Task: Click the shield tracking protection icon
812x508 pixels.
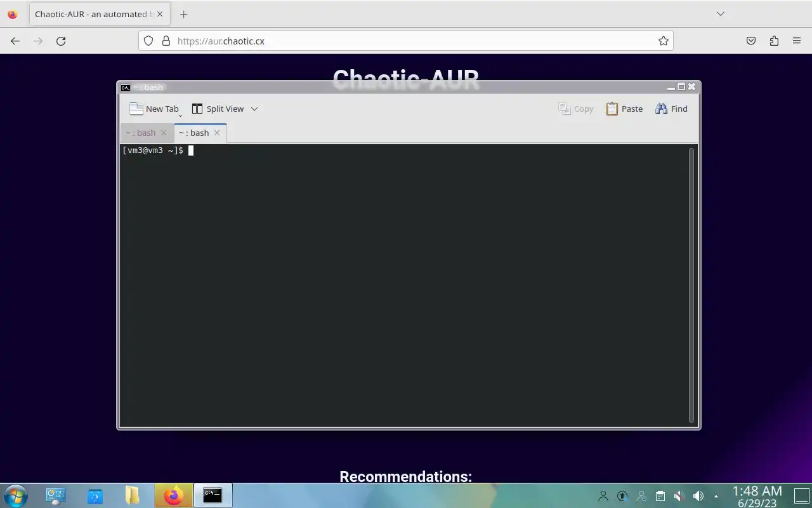Action: [148, 41]
